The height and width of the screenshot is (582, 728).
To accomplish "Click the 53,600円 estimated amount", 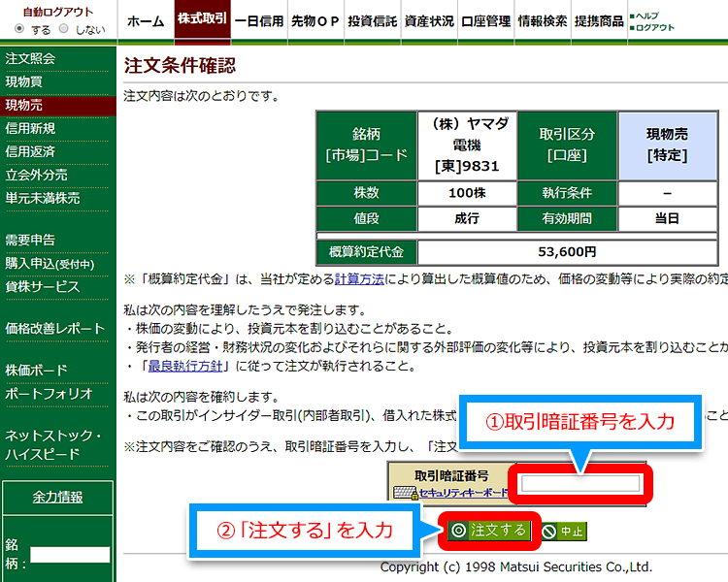I will pyautogui.click(x=568, y=252).
